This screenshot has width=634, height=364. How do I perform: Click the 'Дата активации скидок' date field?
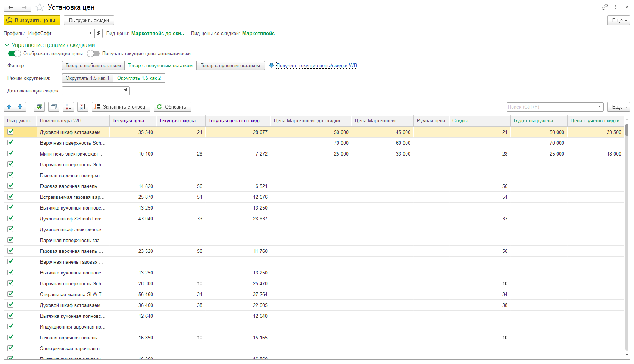92,91
